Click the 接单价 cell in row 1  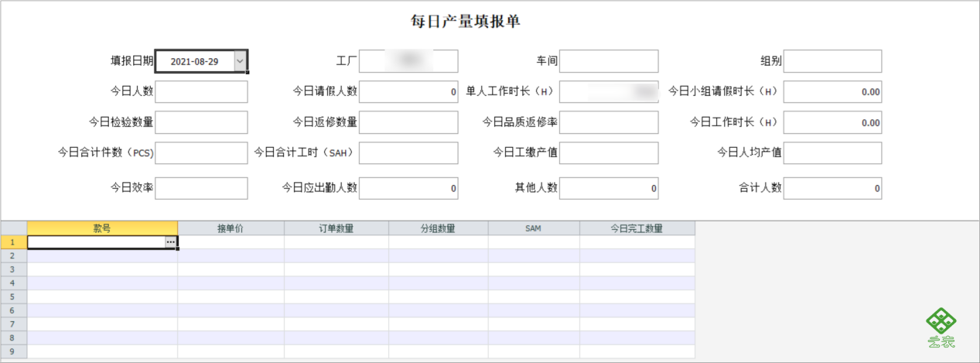pyautogui.click(x=230, y=242)
